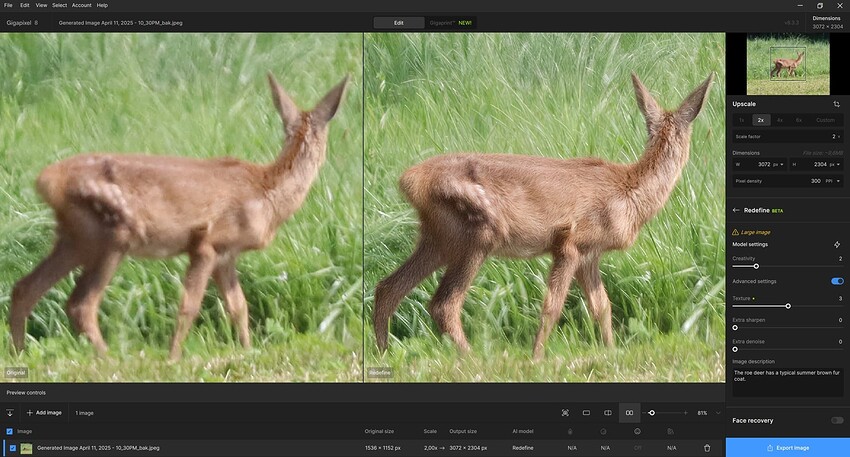Click the Texture slider handle

788,306
